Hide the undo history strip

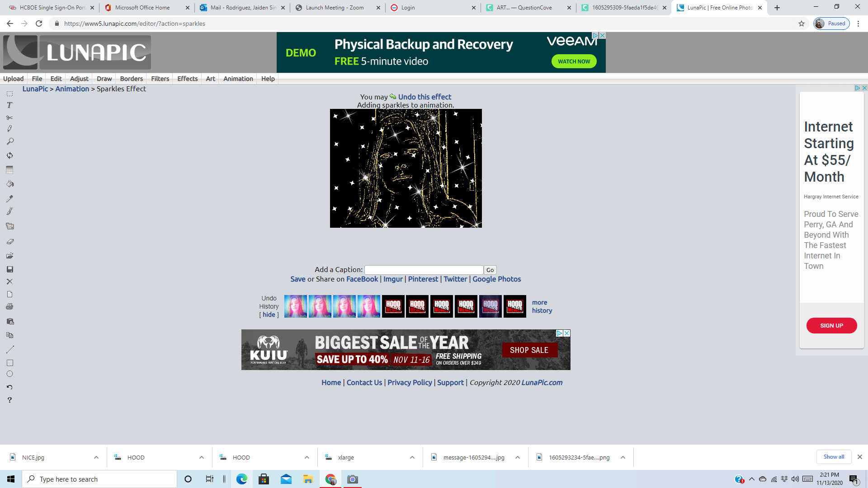[269, 314]
